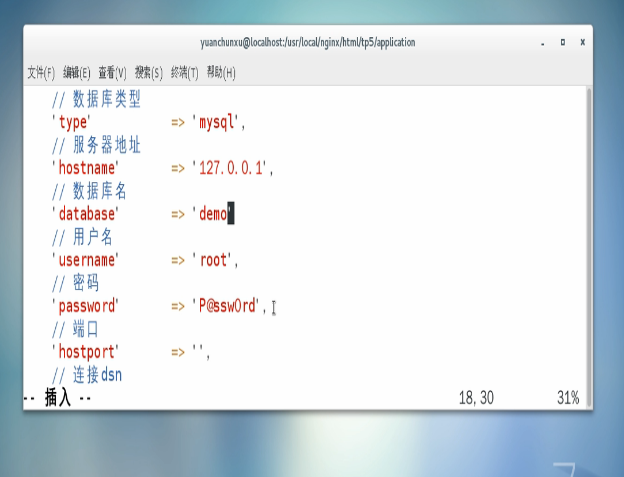Click the comment '// 密码'
Image resolution: width=624 pixels, height=477 pixels.
(x=75, y=283)
